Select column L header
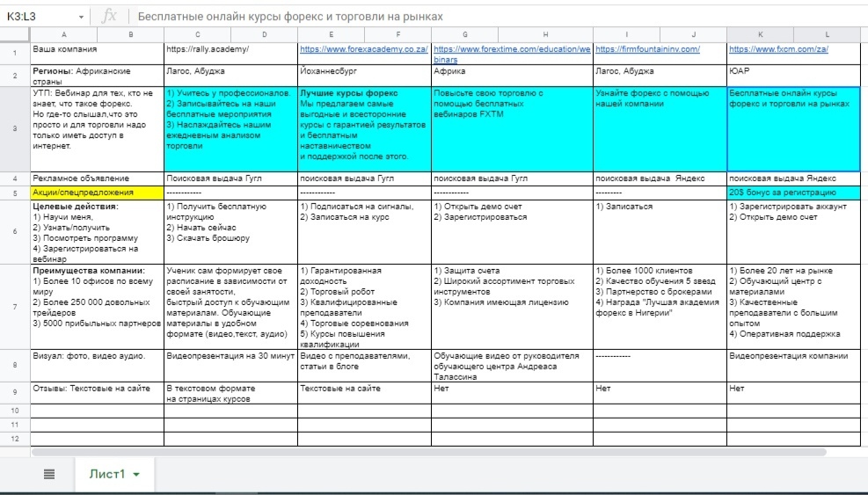The height and width of the screenshot is (495, 868). pos(827,34)
